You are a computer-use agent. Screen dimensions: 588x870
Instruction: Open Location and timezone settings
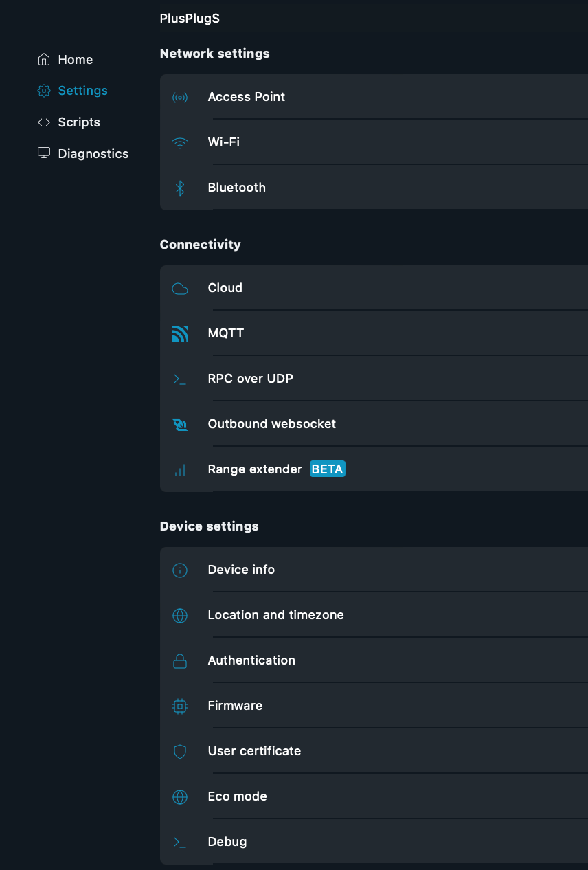(275, 615)
